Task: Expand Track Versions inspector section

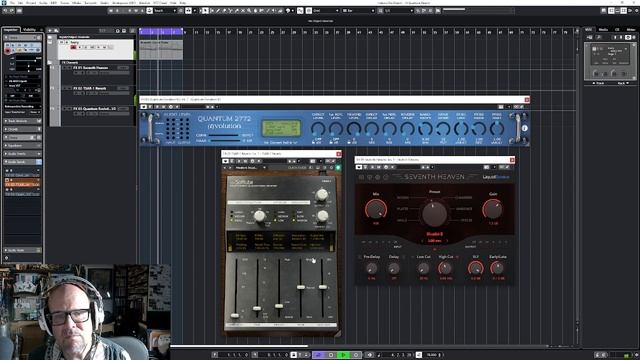Action: [x=22, y=121]
